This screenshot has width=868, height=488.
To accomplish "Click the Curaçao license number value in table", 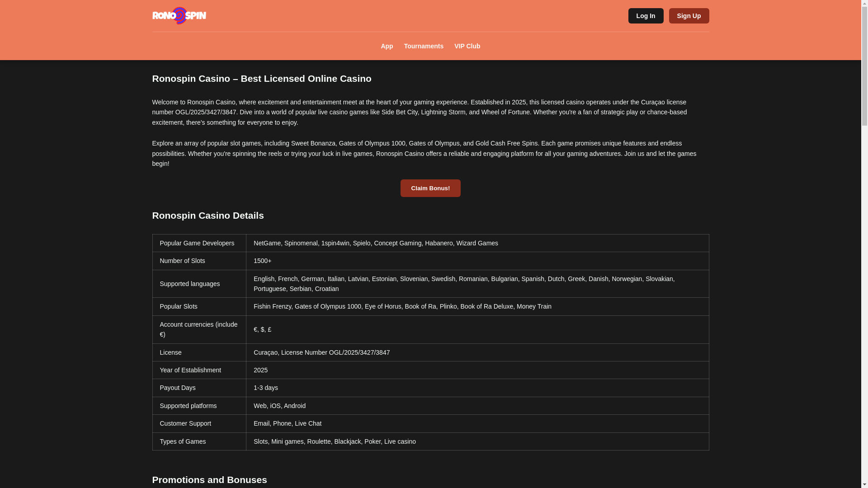I will 477,352.
